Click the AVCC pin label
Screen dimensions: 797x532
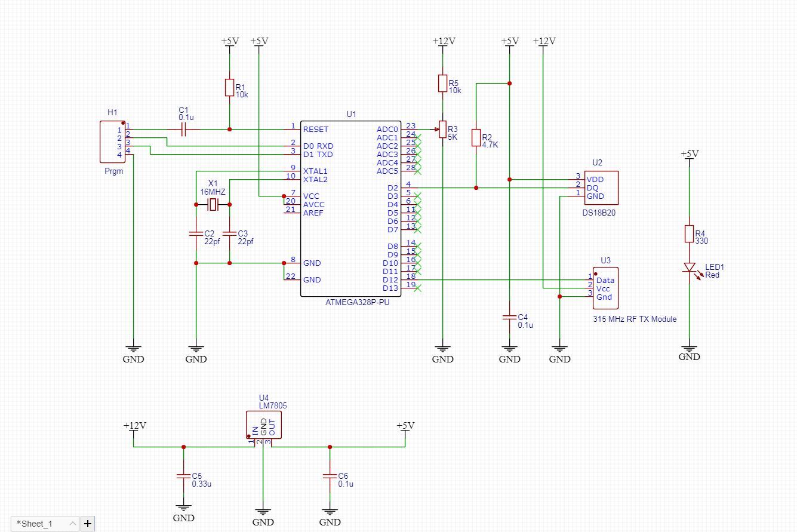click(314, 204)
